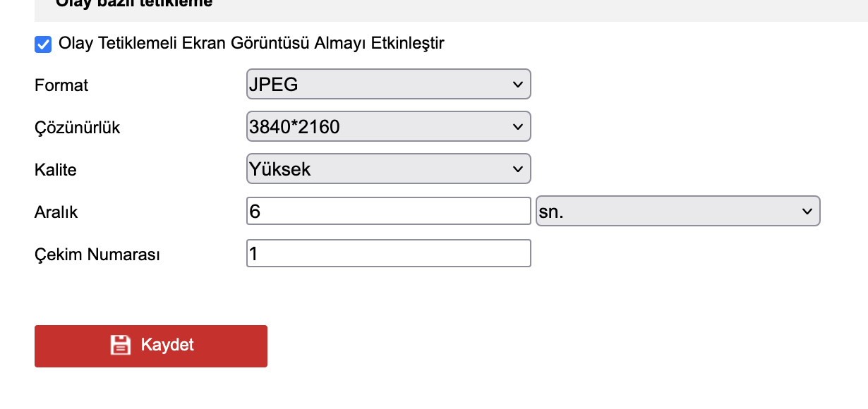The image size is (868, 409).
Task: Click the chevron arrow of Yüksek dropdown
Action: 518,170
